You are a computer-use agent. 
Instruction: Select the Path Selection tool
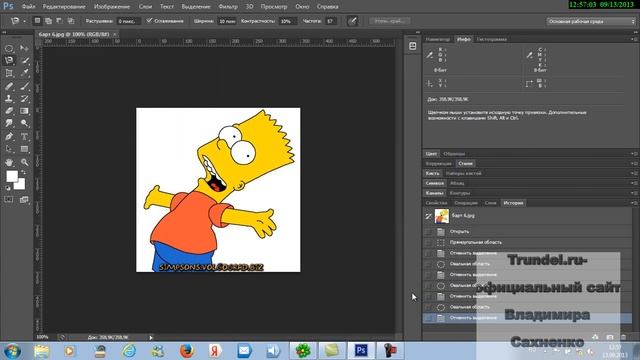click(x=9, y=149)
